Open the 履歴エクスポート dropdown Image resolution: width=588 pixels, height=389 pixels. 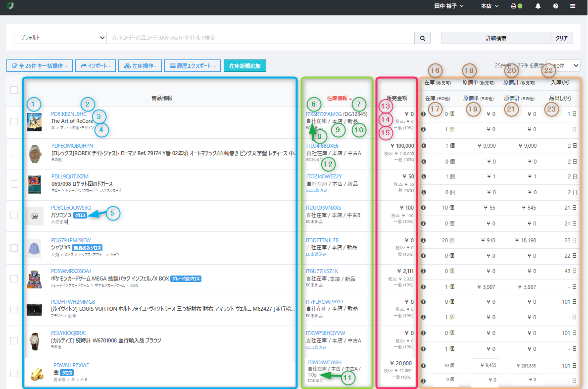click(193, 66)
